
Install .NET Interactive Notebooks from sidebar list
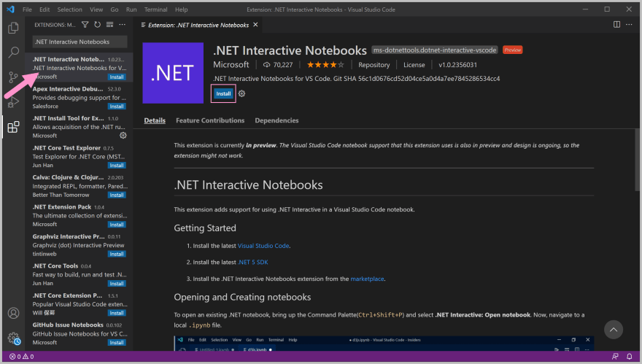pos(117,77)
